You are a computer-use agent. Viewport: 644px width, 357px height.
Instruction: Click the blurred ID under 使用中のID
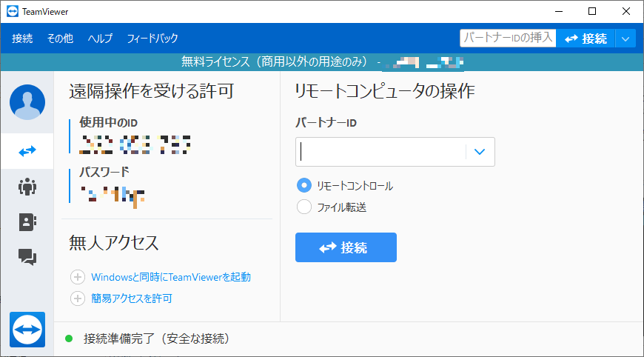coord(135,144)
